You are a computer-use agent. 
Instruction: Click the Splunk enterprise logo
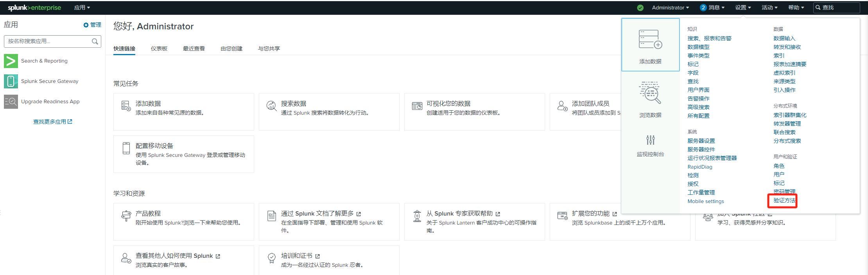34,7
